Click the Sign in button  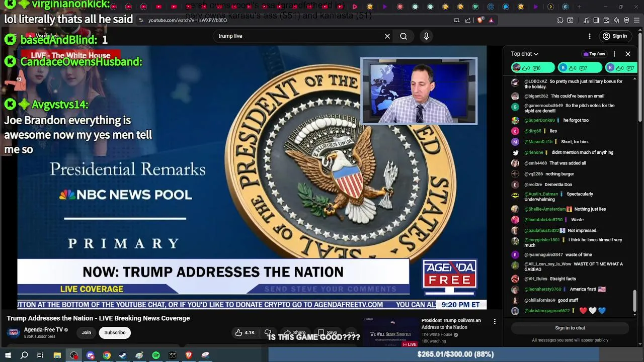tap(615, 36)
